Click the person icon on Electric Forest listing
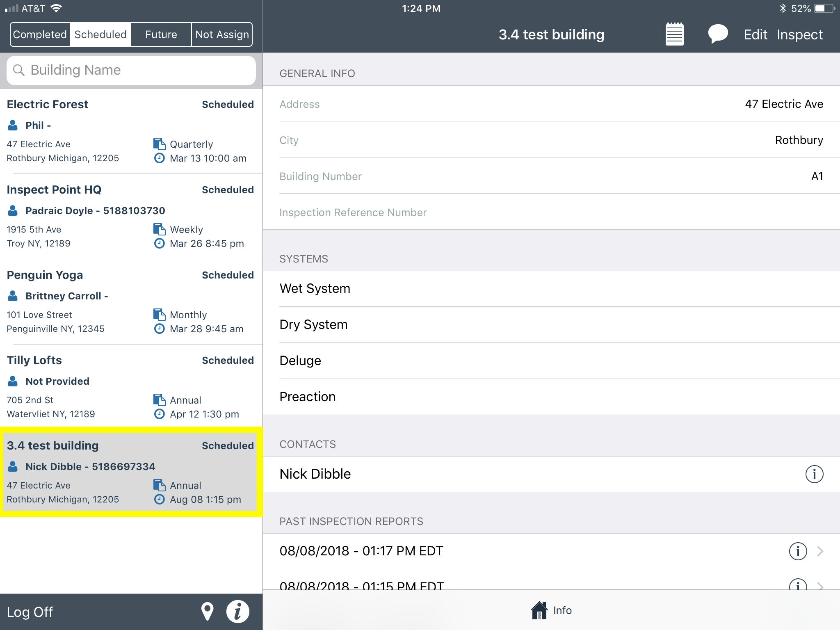Viewport: 840px width, 630px height. point(13,125)
